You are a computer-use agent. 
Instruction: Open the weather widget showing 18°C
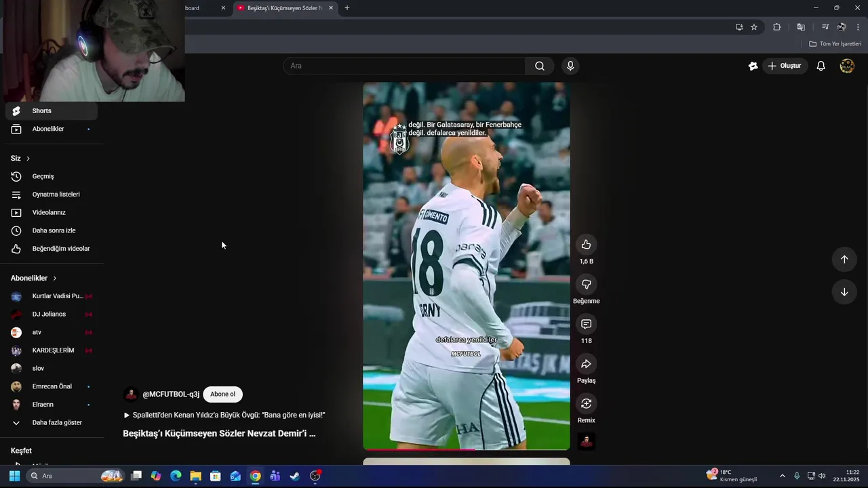731,476
